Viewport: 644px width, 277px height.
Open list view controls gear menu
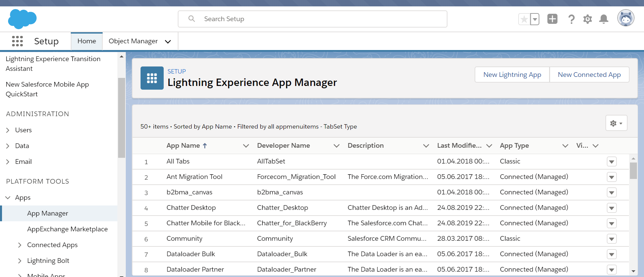616,123
